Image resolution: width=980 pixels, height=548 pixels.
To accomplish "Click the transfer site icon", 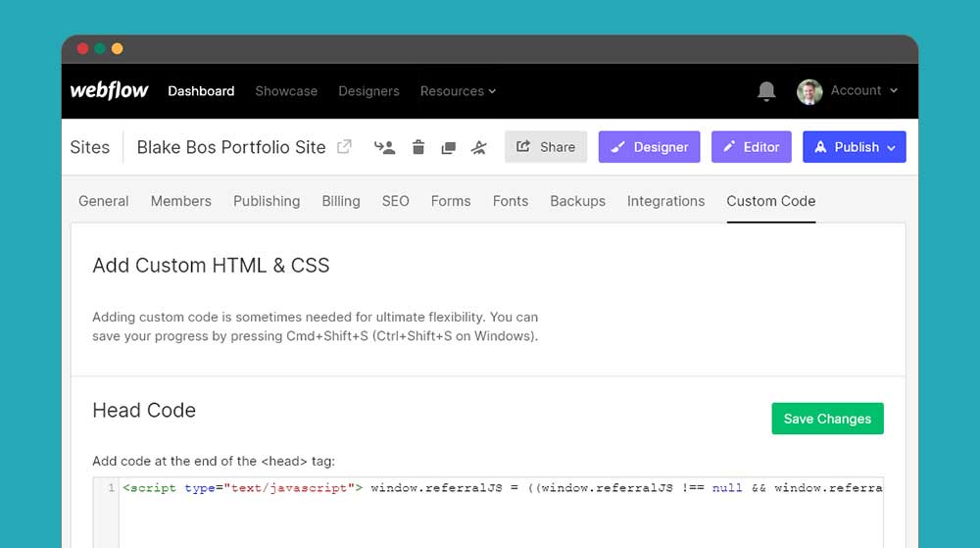I will coord(384,147).
